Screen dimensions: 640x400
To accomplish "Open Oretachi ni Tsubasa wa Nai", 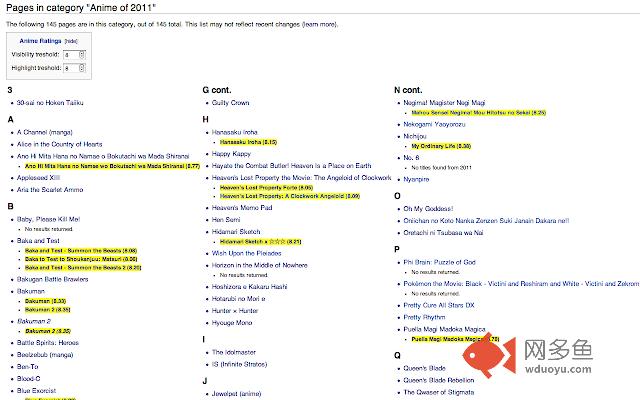I will click(443, 233).
